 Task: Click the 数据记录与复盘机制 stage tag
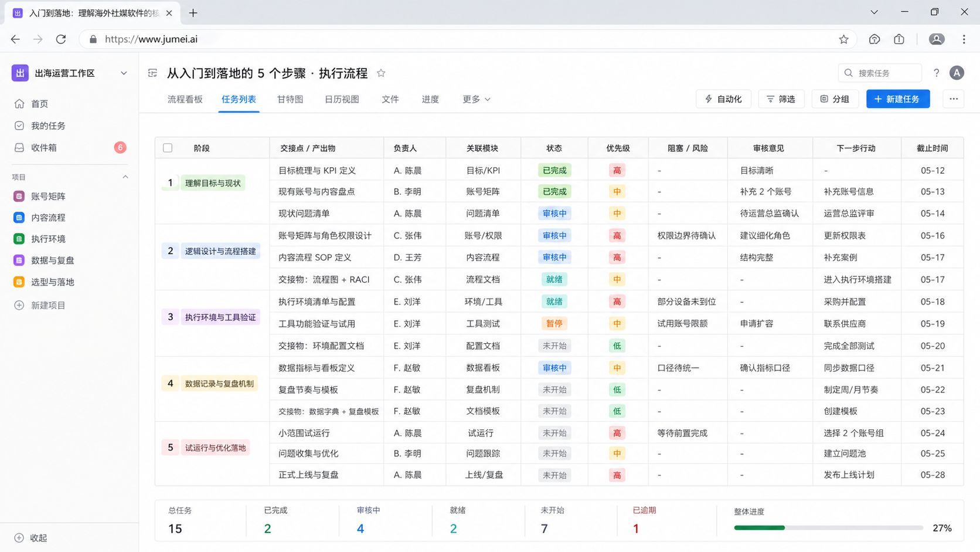219,384
